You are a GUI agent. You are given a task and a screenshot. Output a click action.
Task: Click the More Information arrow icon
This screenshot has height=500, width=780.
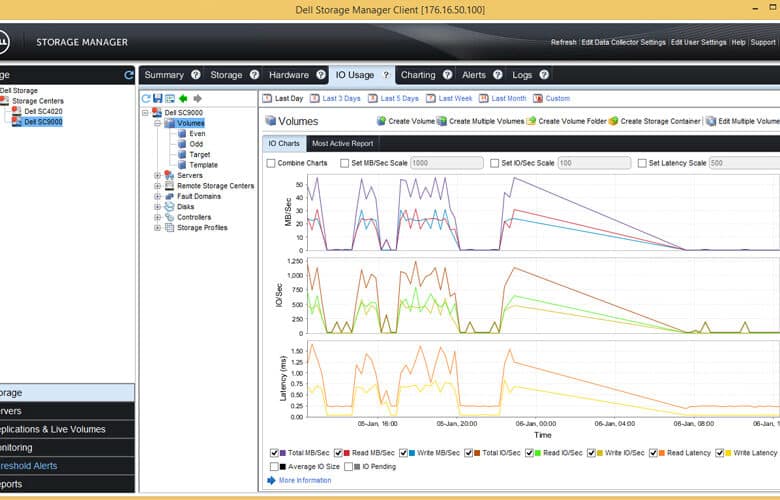click(271, 480)
